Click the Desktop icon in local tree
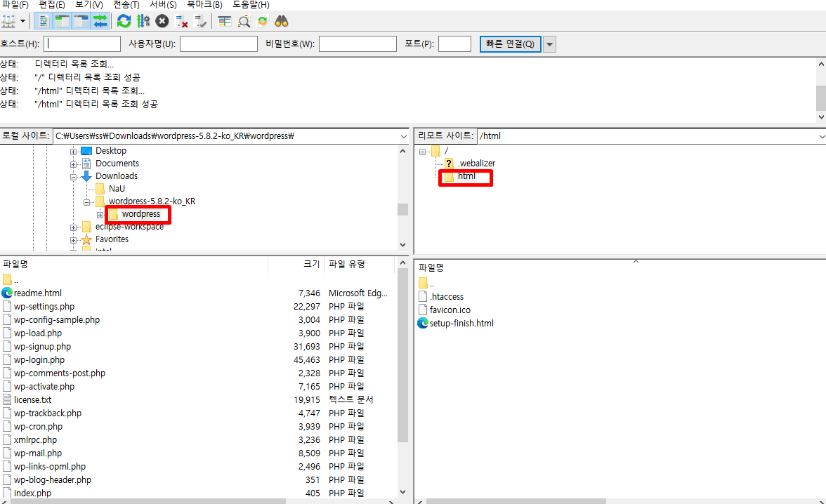826x504 pixels. click(x=86, y=151)
